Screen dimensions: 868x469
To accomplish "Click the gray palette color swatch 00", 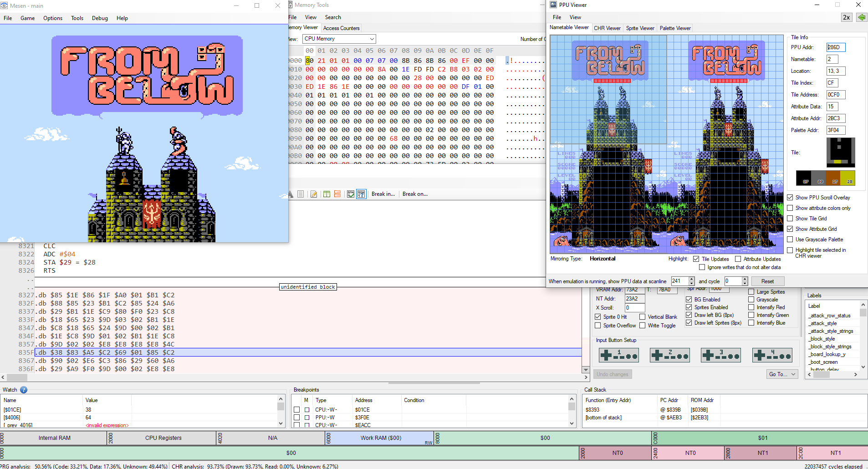I will 819,178.
